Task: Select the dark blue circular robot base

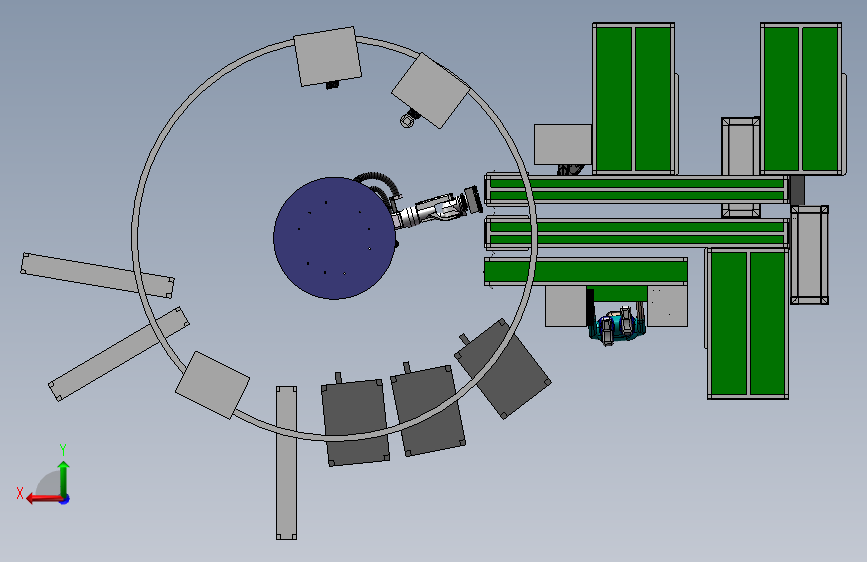Action: pyautogui.click(x=334, y=238)
